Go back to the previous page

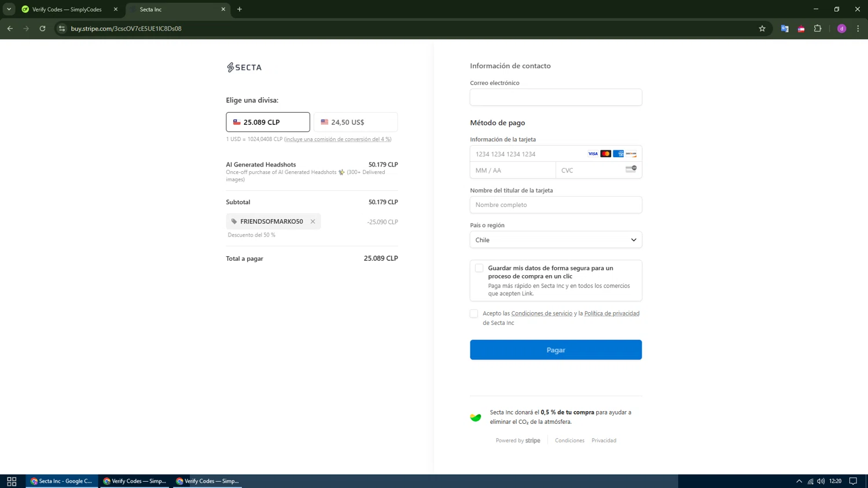(x=10, y=28)
